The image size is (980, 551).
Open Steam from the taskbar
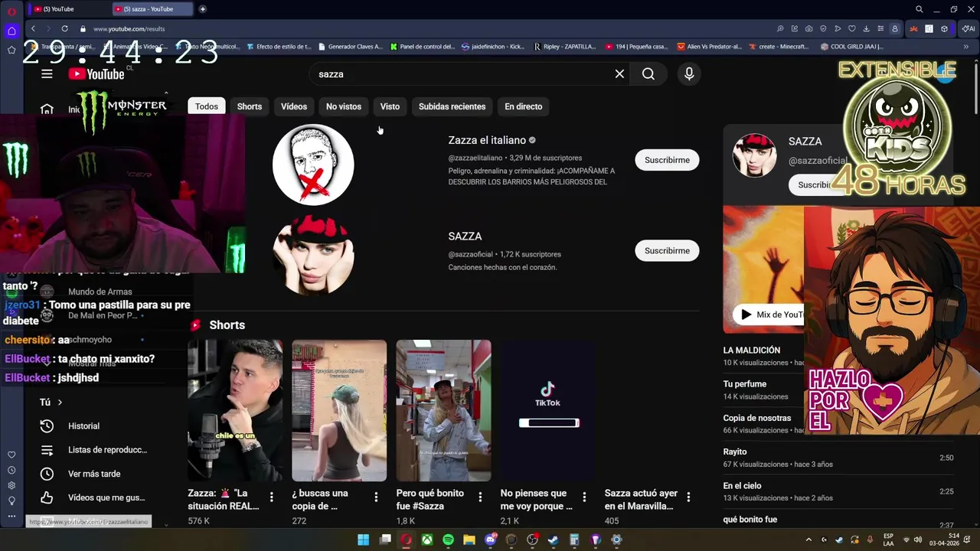point(553,540)
